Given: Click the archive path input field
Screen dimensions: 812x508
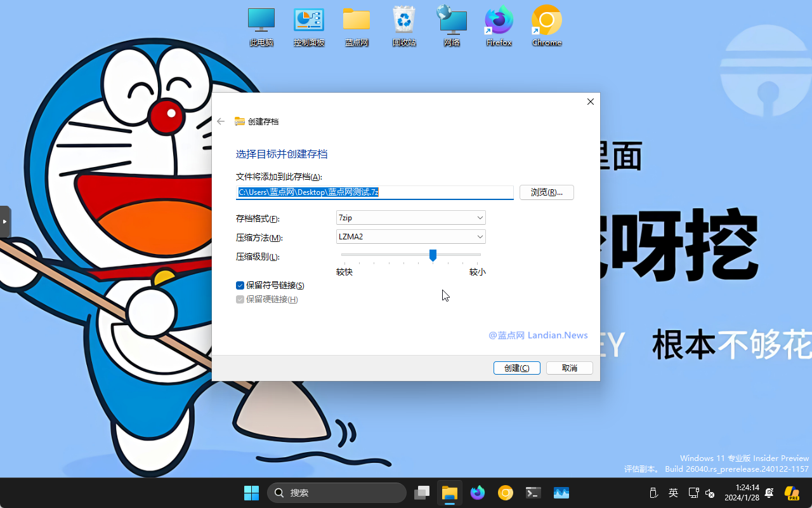Looking at the screenshot, I should [375, 192].
